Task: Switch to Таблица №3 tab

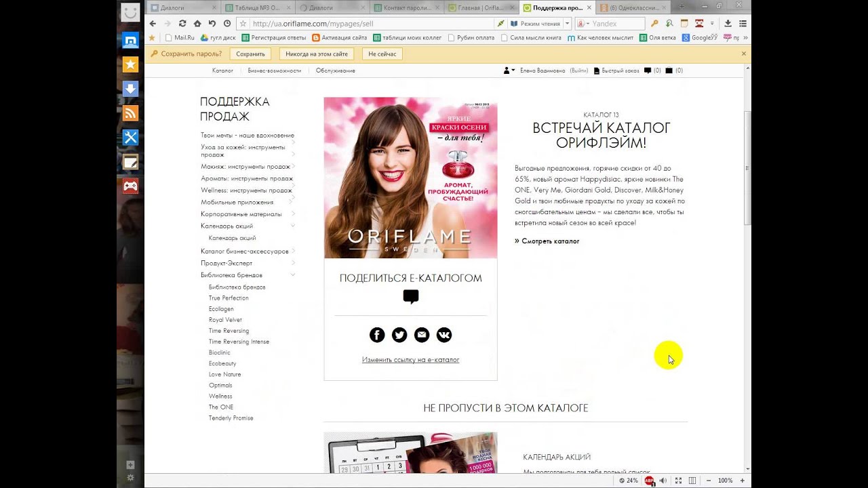Action: point(256,7)
